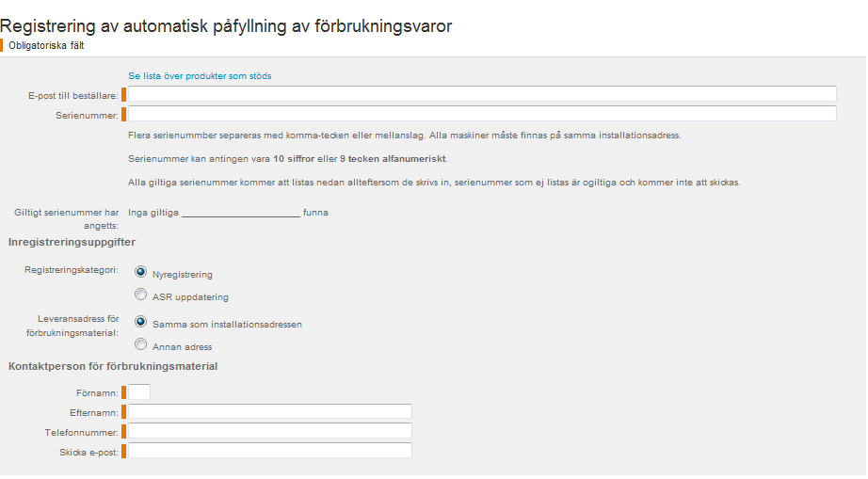The height and width of the screenshot is (479, 868).
Task: Click the 'Giltigt serienummer har angetts:' label
Action: 67,219
